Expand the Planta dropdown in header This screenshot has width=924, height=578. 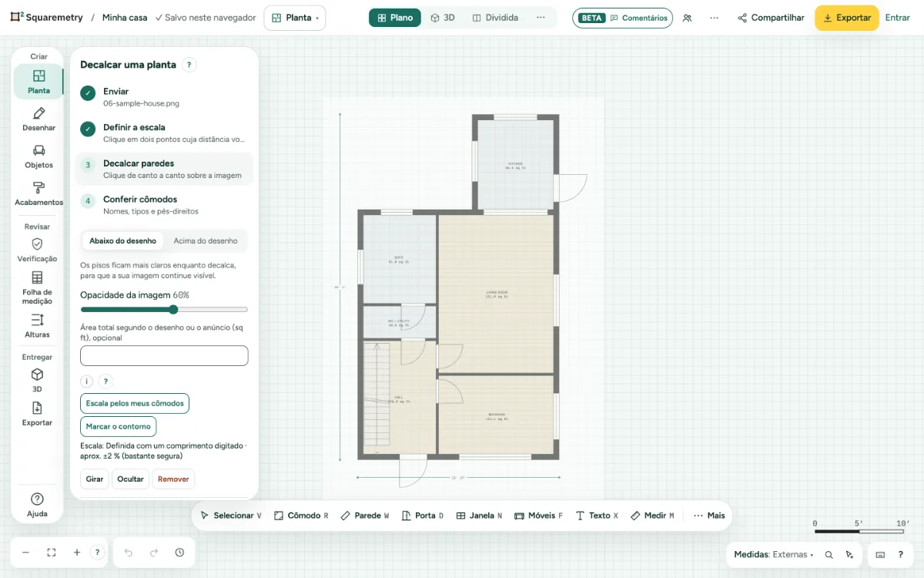pos(295,18)
